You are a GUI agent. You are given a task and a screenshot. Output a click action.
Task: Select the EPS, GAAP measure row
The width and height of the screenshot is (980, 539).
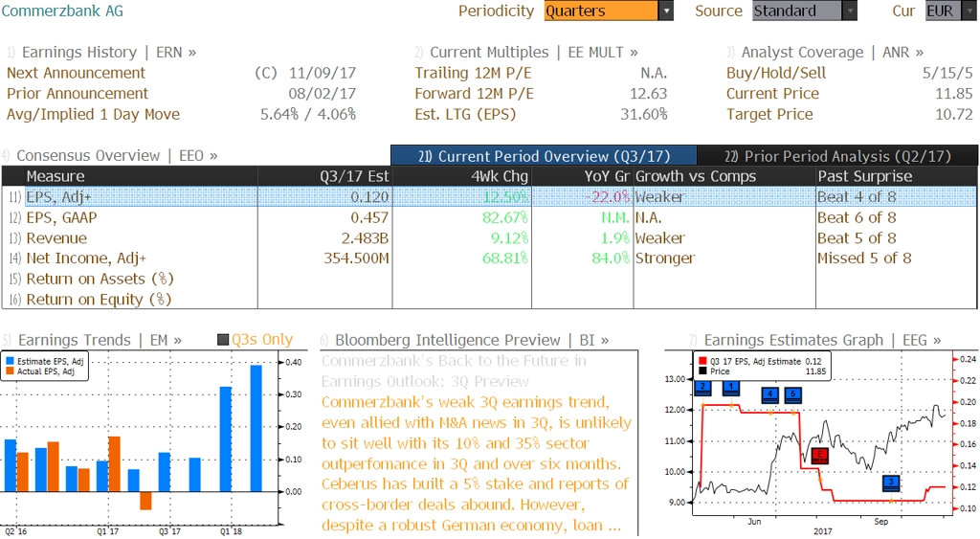[x=489, y=217]
